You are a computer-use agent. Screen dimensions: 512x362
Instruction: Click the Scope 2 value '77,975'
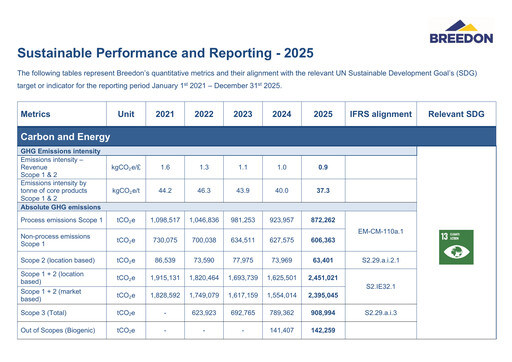pyautogui.click(x=243, y=260)
